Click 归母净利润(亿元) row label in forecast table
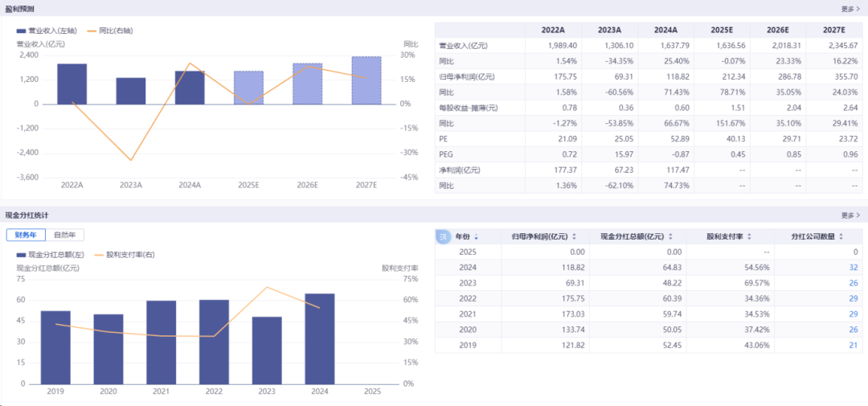The height and width of the screenshot is (406, 868). click(467, 77)
